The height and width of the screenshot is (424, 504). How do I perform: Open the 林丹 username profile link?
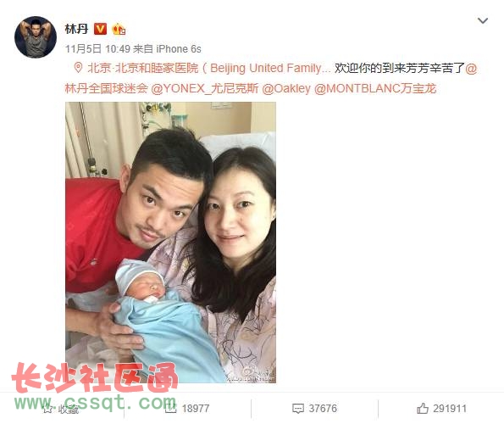tap(76, 29)
